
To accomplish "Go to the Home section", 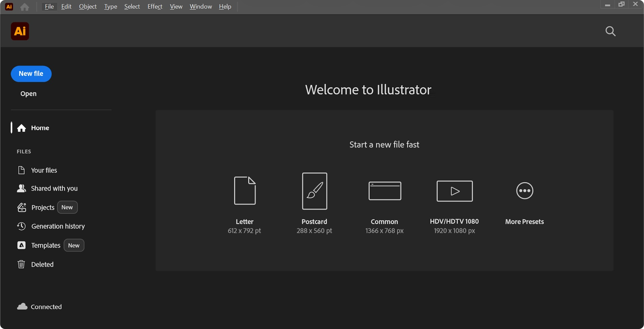I will coord(40,128).
